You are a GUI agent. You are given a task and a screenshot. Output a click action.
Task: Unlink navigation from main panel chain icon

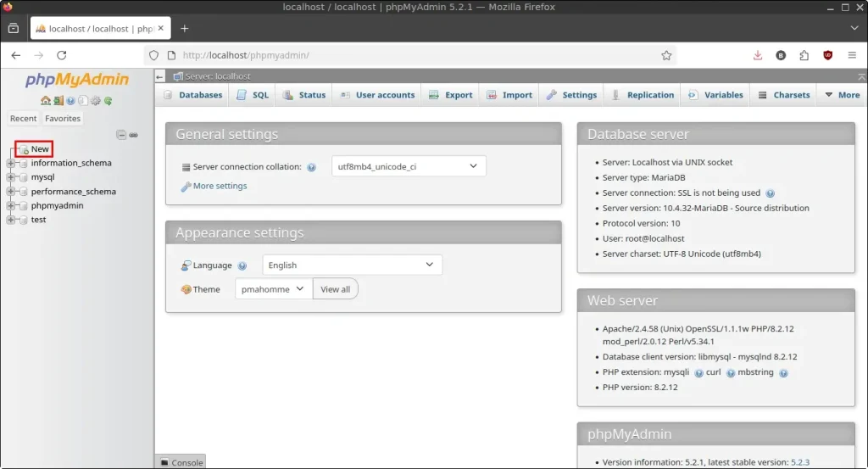pyautogui.click(x=133, y=135)
